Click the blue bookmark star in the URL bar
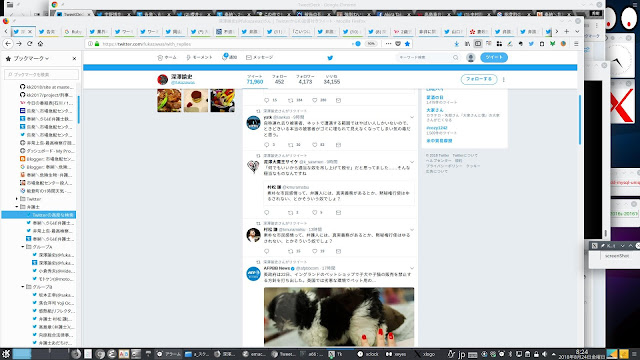 point(407,44)
